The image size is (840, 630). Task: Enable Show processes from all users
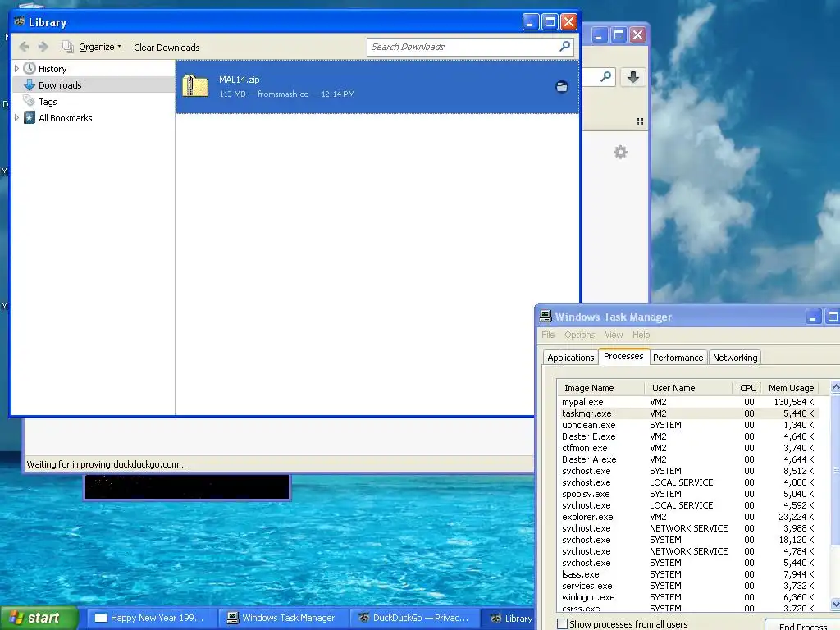[x=563, y=624]
